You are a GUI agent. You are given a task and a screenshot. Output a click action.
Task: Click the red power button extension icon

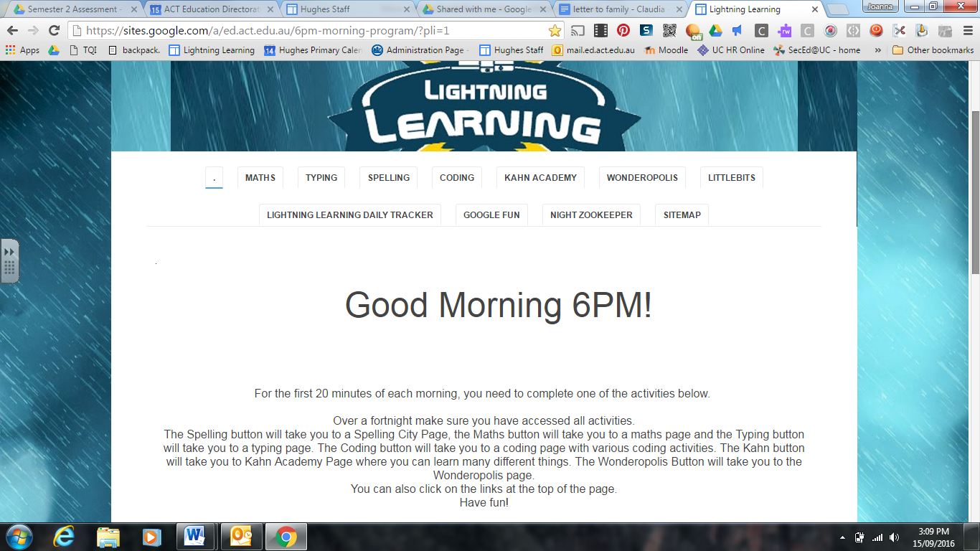tap(876, 31)
